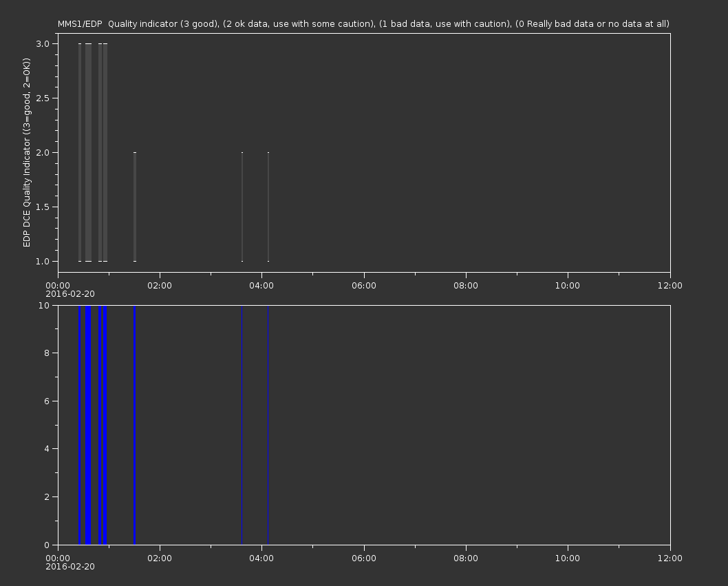This screenshot has width=728, height=586.
Task: Click the thin blue line just before 04:00
Action: 242,425
